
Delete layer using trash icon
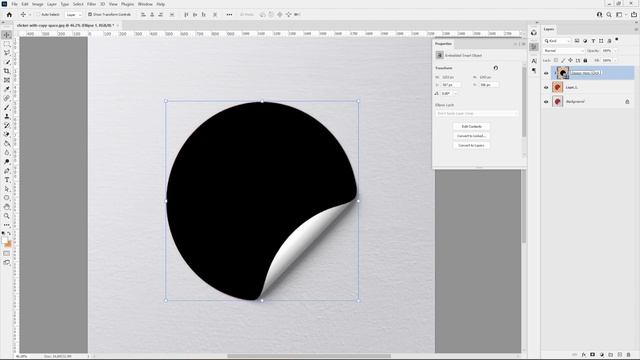[x=629, y=355]
